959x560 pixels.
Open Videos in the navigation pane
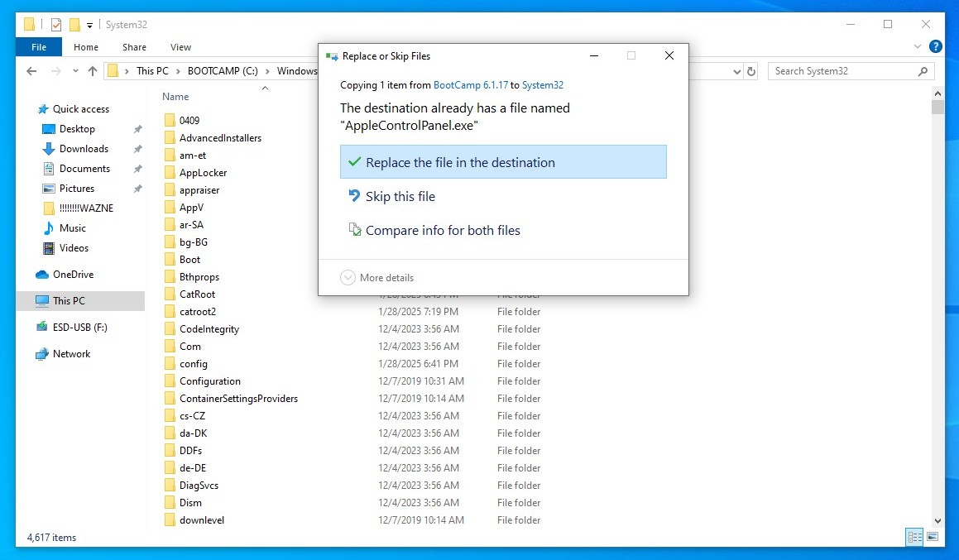click(74, 247)
